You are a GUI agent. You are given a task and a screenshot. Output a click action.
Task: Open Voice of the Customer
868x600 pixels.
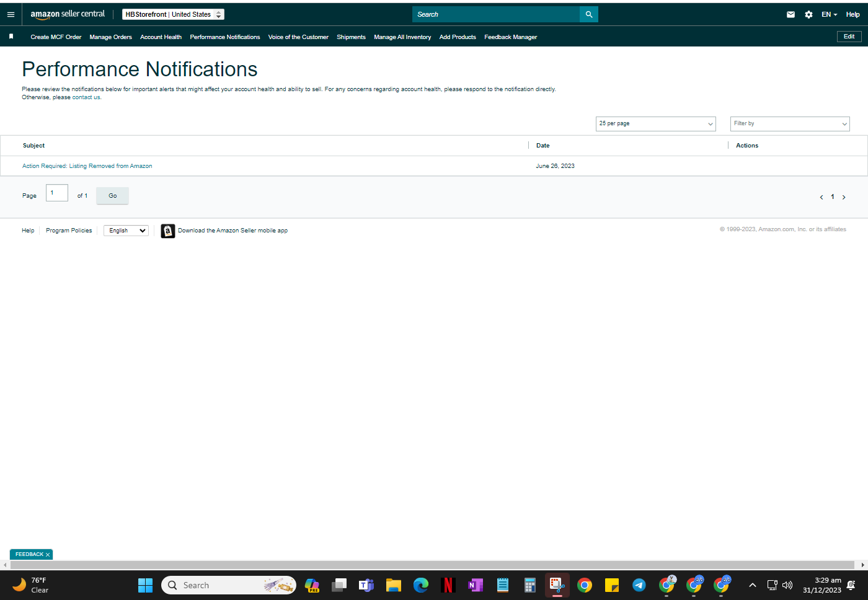(x=298, y=37)
